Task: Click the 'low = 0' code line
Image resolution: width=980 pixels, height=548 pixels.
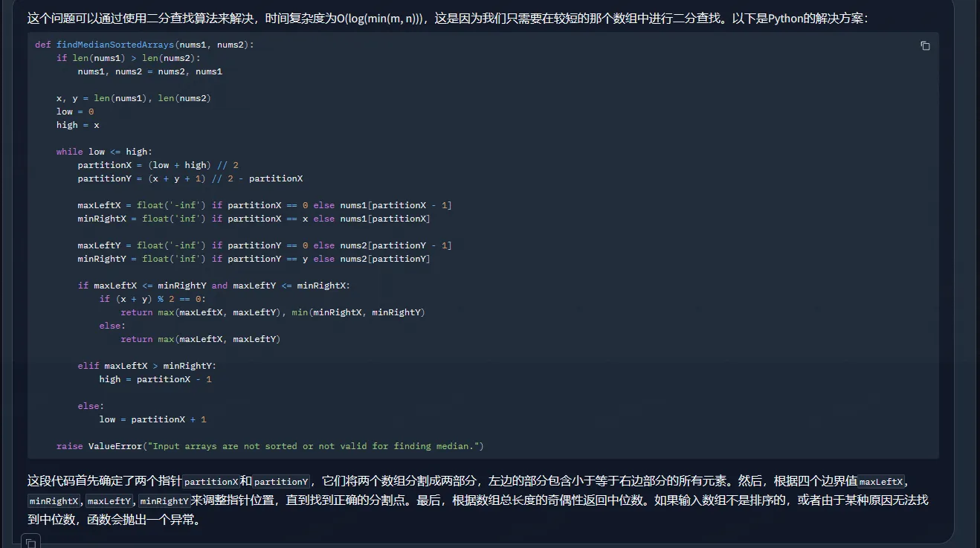Action: coord(75,112)
